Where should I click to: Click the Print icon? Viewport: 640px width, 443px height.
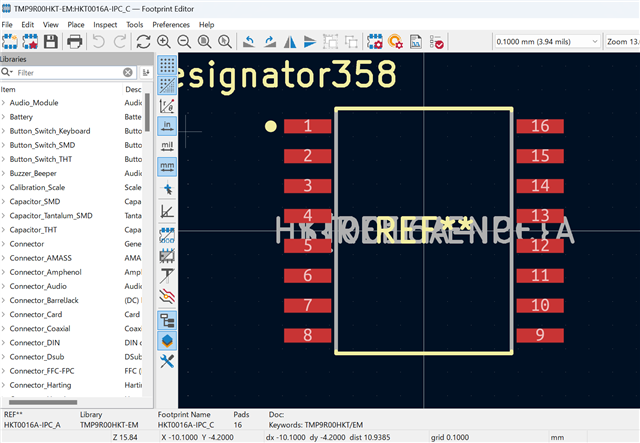pyautogui.click(x=75, y=42)
